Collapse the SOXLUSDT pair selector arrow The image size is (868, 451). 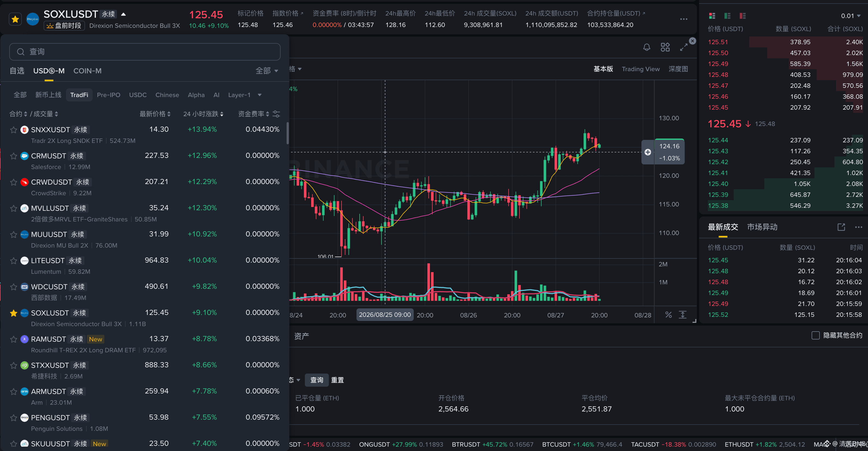click(123, 14)
